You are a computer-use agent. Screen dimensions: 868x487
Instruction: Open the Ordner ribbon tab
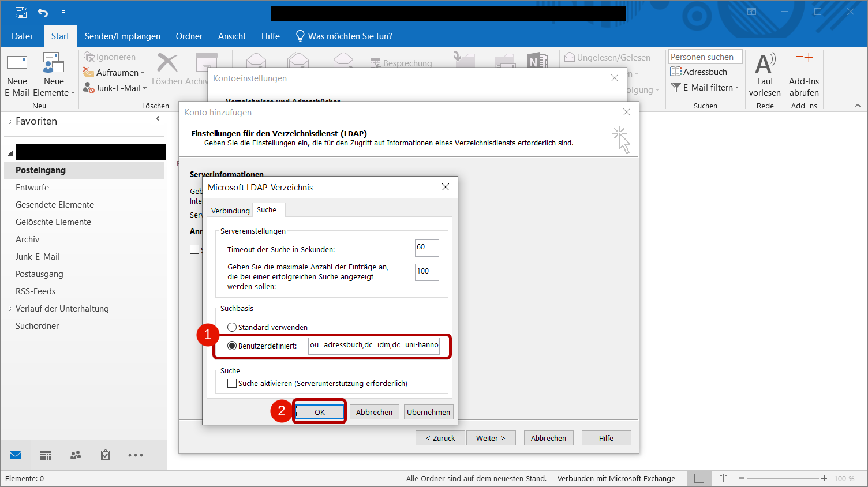(189, 36)
